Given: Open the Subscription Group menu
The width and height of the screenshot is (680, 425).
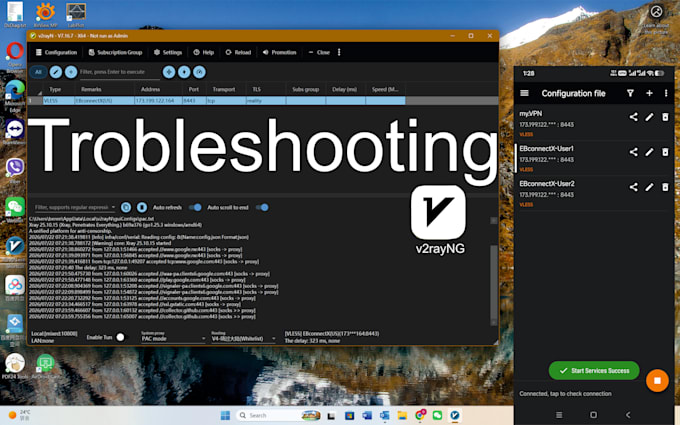Looking at the screenshot, I should (115, 52).
